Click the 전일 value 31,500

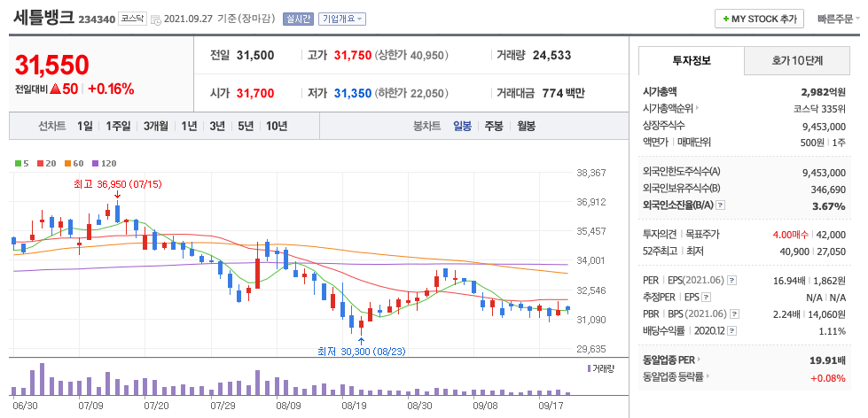[255, 55]
